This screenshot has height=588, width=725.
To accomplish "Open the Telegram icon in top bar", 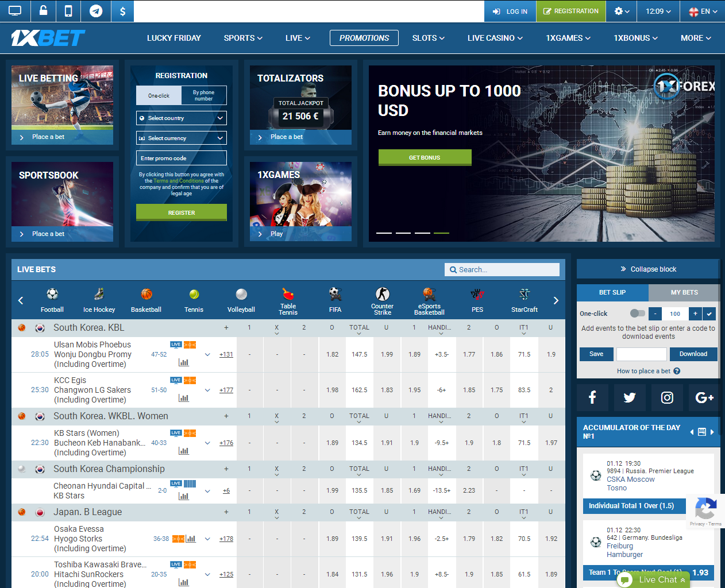I will click(96, 11).
